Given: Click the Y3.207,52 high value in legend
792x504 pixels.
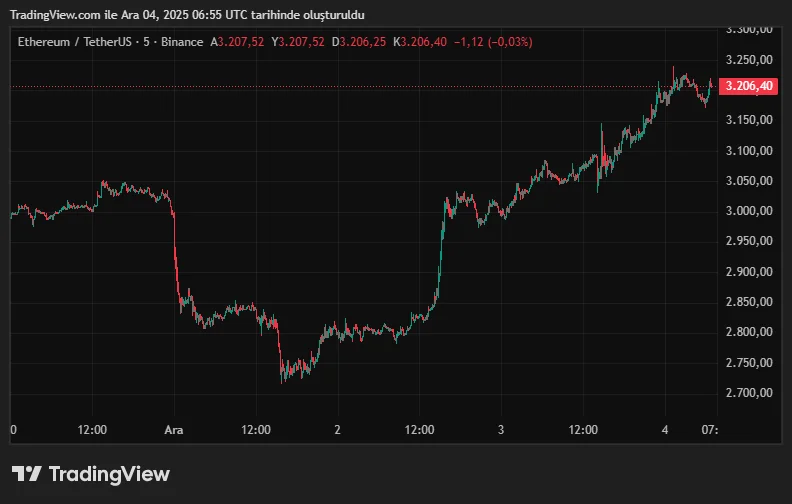Looking at the screenshot, I should point(300,42).
